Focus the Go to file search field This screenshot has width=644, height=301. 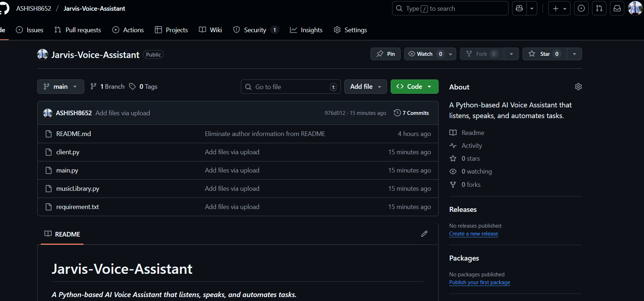(291, 87)
